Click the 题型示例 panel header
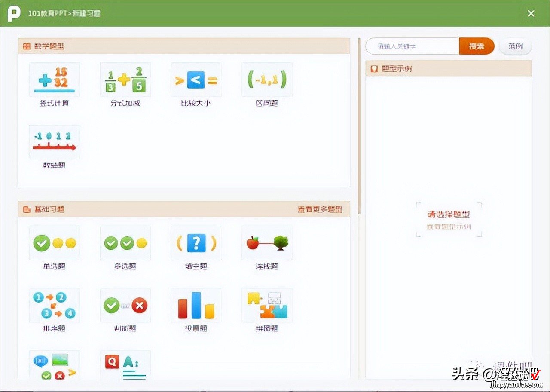550x392 pixels. [x=449, y=68]
